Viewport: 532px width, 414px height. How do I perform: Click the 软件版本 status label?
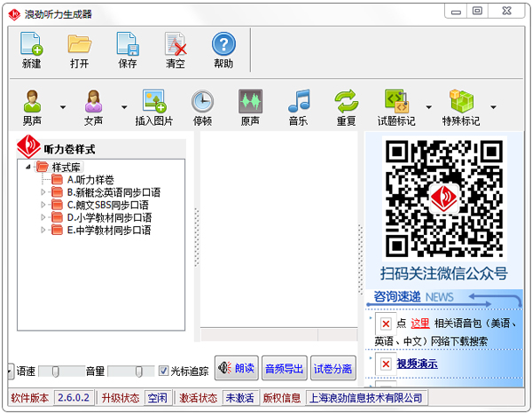pos(30,398)
